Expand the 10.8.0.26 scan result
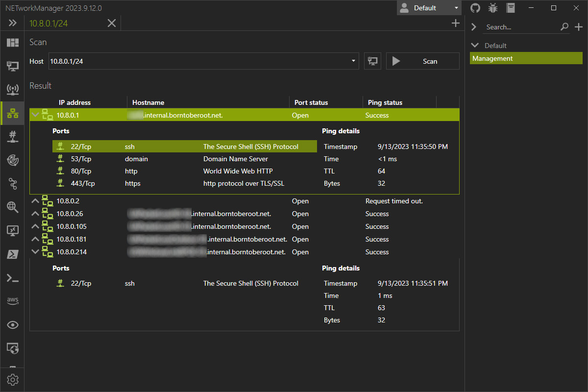Screen dimensions: 588x392 point(35,213)
